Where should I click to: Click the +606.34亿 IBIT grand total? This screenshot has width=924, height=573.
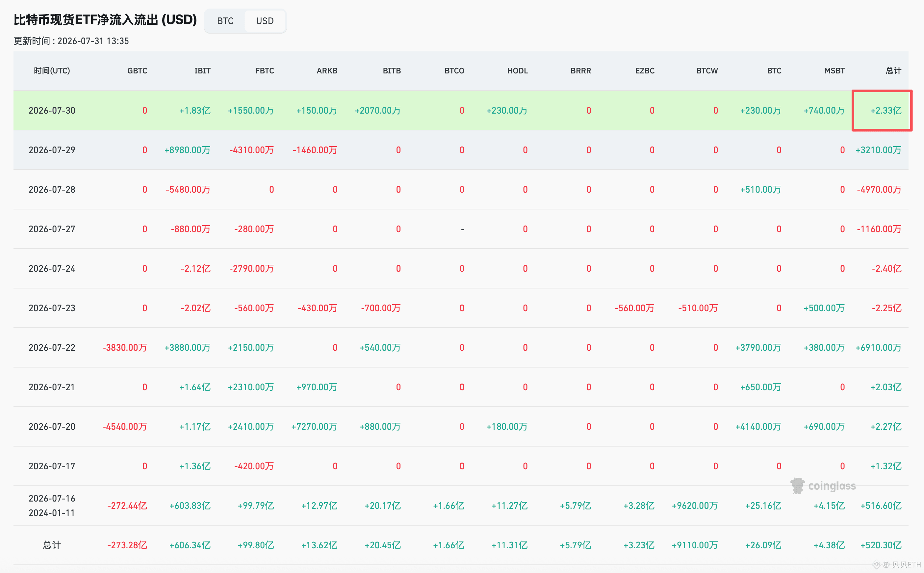point(190,545)
